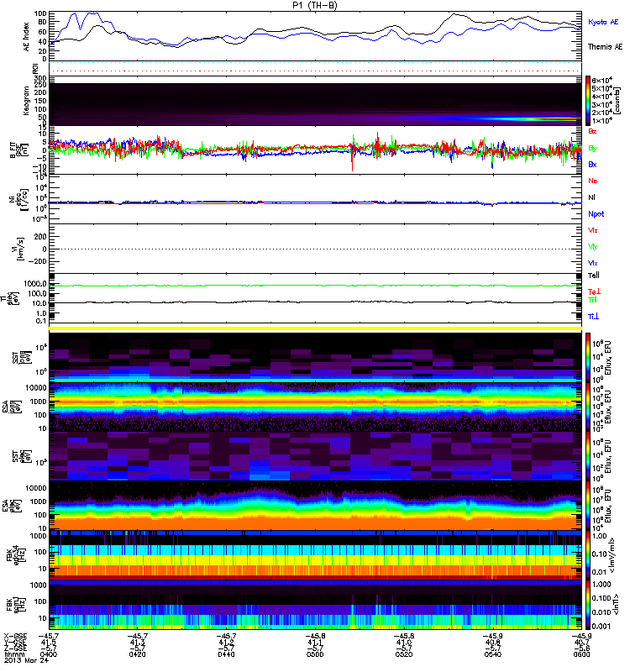This screenshot has height=672, width=630.
Task: Click the 8×10⁴ label on Keogram colorbar
Action: pos(601,81)
